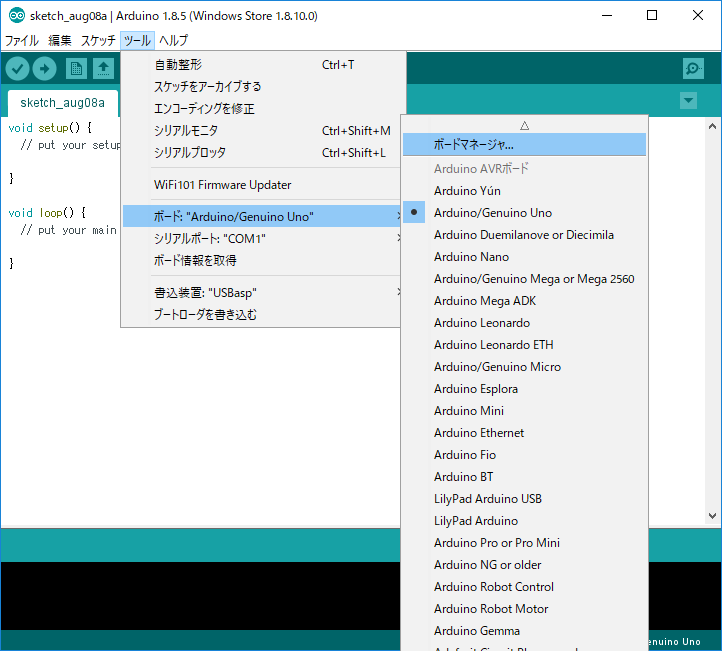Choose 自動整形 from the menu
The width and height of the screenshot is (722, 651).
(x=262, y=65)
